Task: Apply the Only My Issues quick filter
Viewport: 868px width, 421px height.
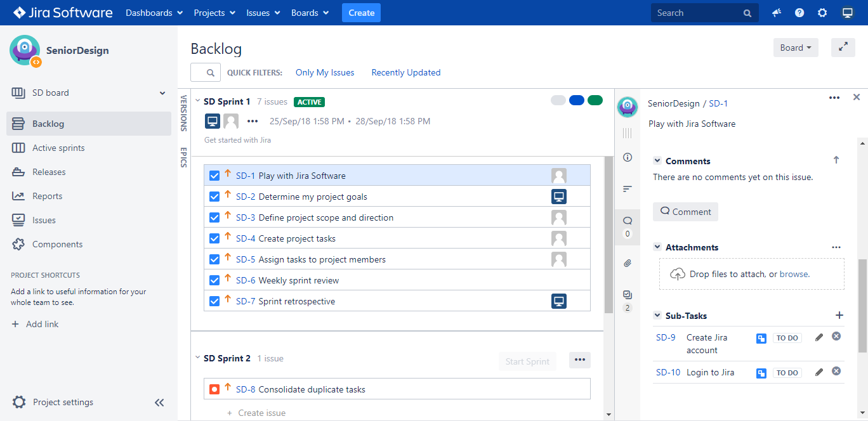Action: [x=324, y=72]
